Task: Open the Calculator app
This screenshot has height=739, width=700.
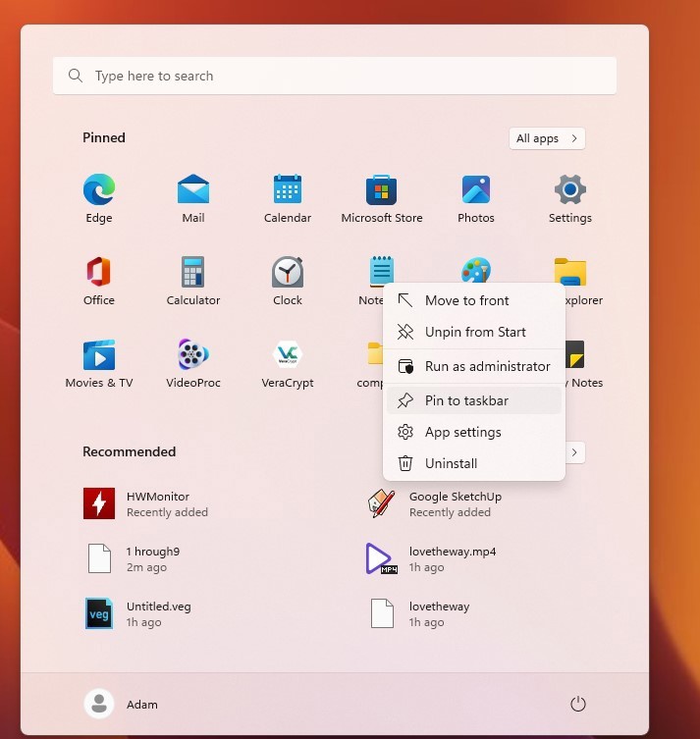Action: (x=193, y=272)
